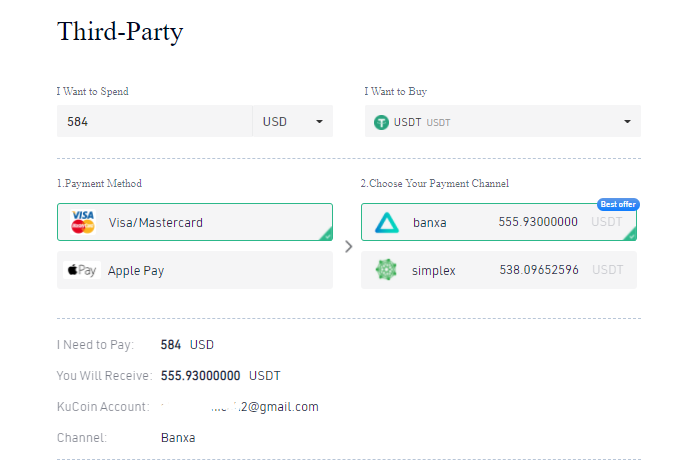Click the green USDT Tether coin icon
The width and height of the screenshot is (684, 468).
tap(381, 122)
